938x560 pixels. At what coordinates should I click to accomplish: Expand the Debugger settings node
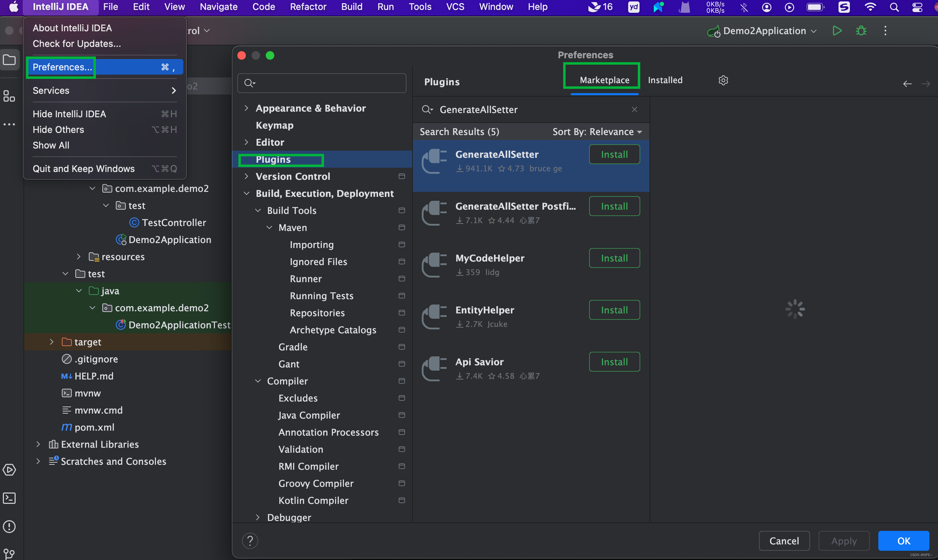click(x=258, y=517)
